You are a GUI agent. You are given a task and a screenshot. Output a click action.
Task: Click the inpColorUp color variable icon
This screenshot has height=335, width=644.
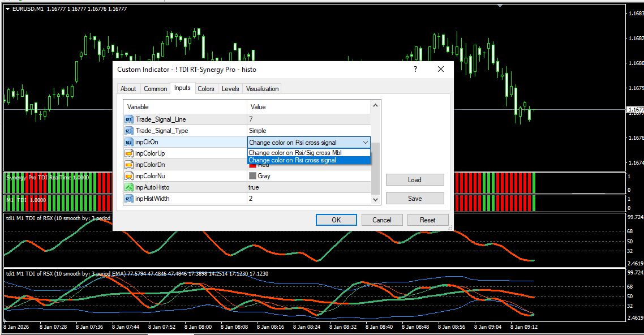[128, 153]
